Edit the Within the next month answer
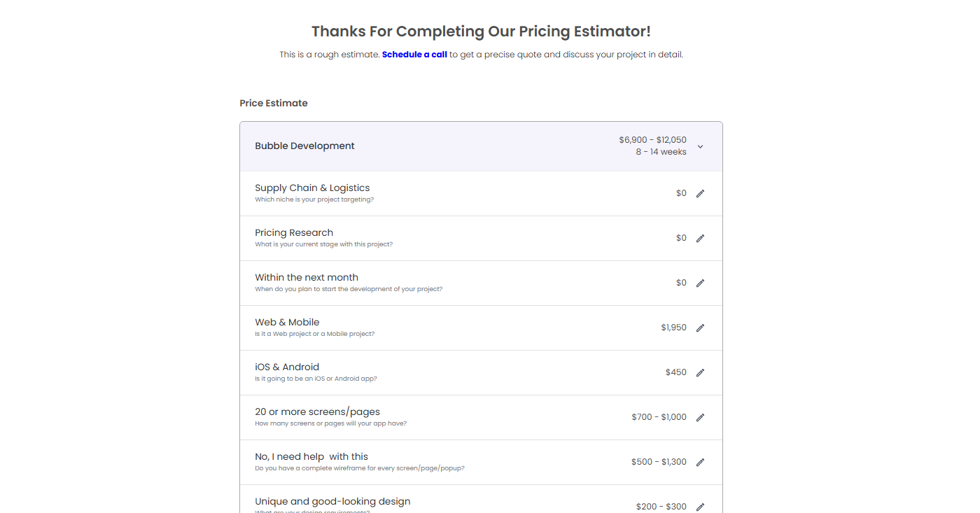 coord(700,283)
